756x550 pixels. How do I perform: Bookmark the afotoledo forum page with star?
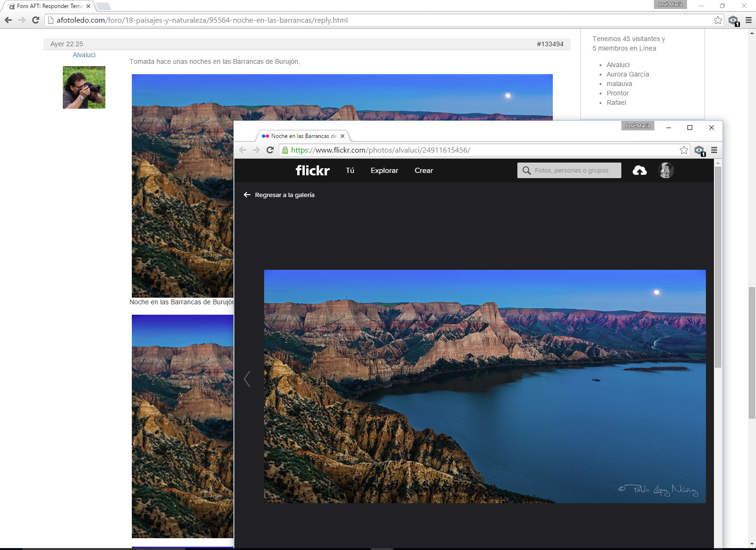tap(718, 20)
